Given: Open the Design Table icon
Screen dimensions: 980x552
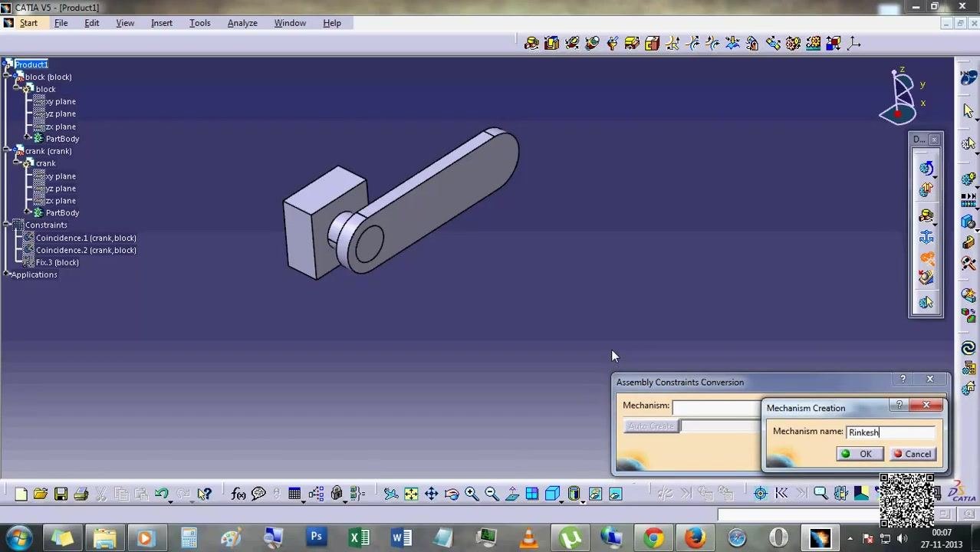Looking at the screenshot, I should point(294,495).
